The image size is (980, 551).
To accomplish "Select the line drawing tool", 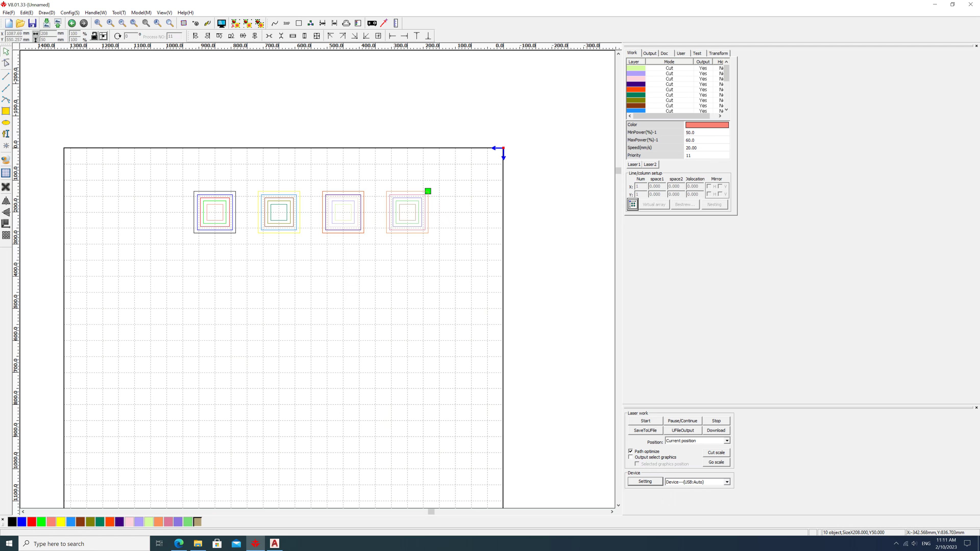I will pos(6,76).
